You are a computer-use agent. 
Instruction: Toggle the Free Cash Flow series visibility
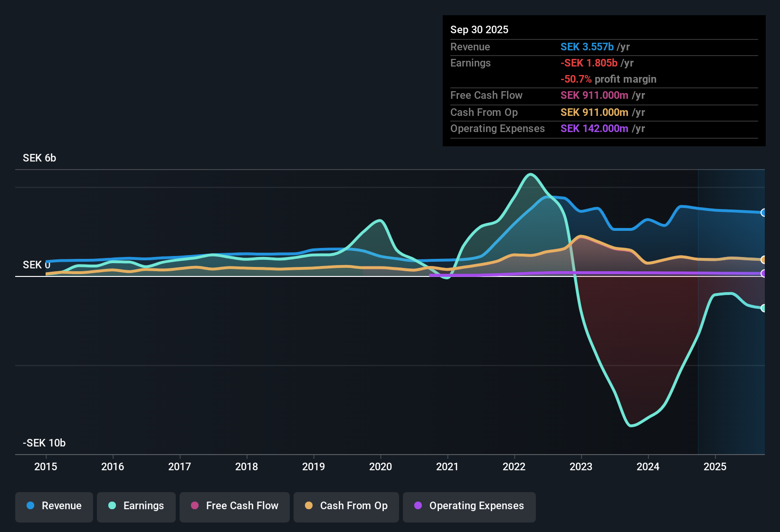234,506
